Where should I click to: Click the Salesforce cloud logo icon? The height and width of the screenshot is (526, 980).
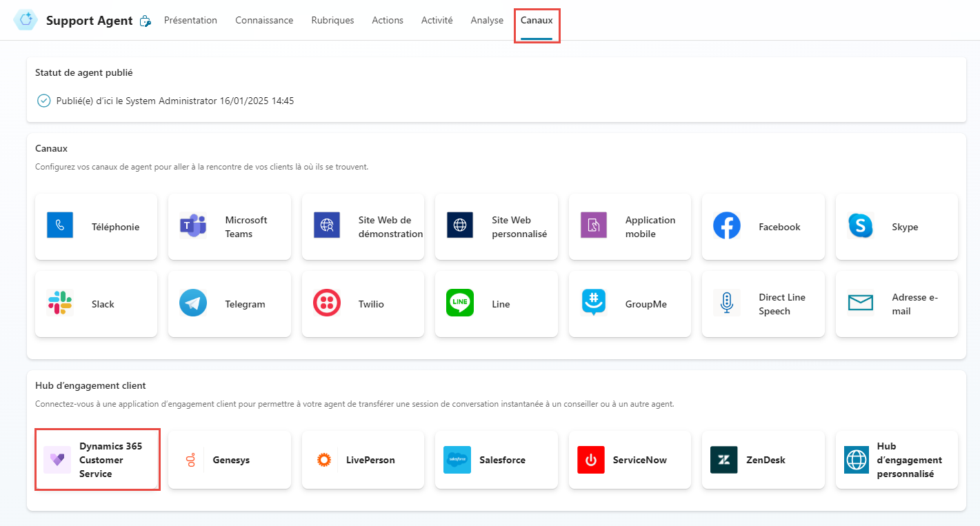coord(457,460)
